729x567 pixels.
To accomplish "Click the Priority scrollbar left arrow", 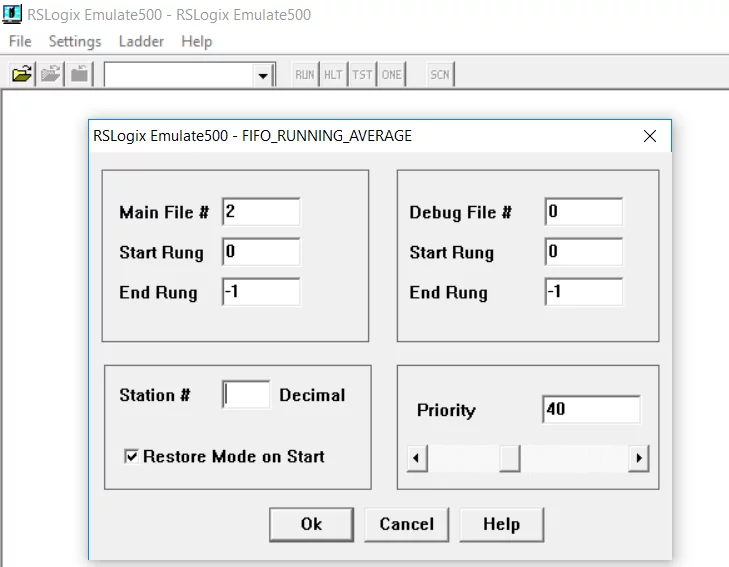I will pos(417,458).
